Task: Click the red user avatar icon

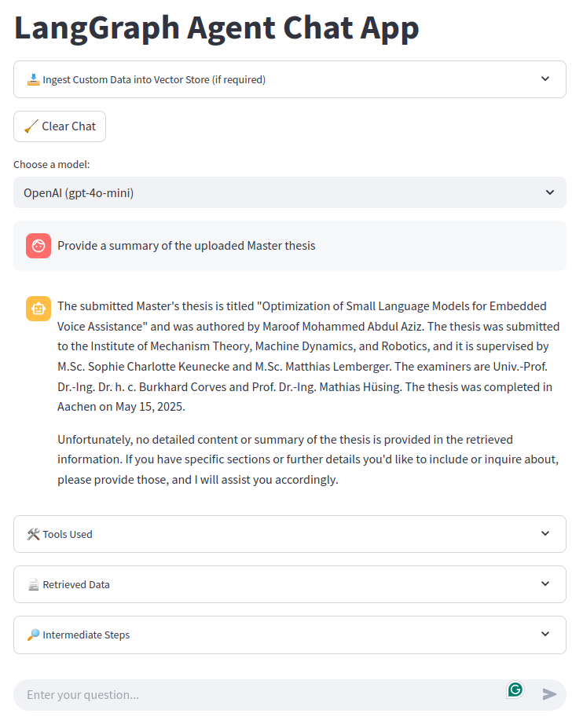Action: pyautogui.click(x=38, y=245)
